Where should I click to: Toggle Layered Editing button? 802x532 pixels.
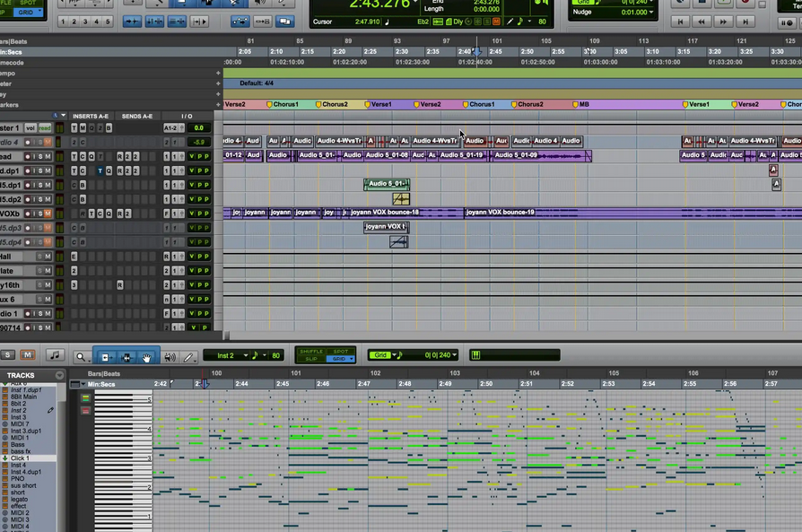[285, 22]
